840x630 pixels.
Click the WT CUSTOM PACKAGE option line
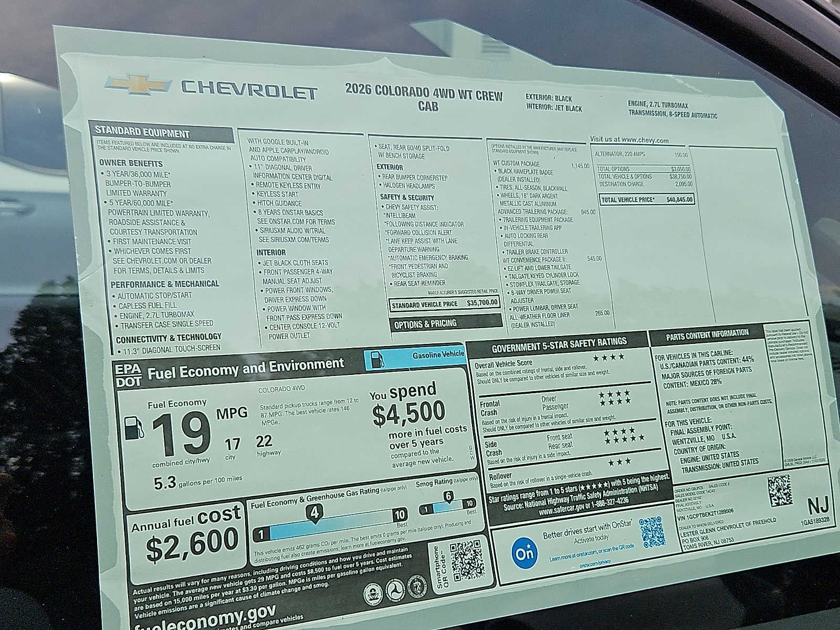click(x=540, y=164)
